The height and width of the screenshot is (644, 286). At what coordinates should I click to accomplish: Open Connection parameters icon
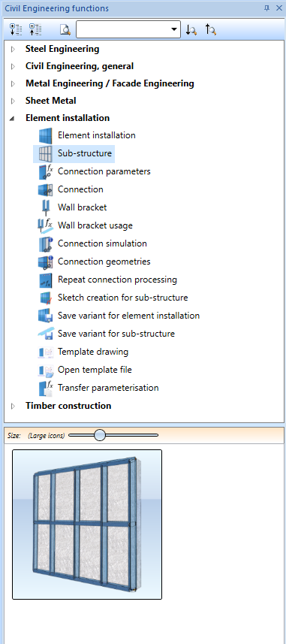click(45, 171)
